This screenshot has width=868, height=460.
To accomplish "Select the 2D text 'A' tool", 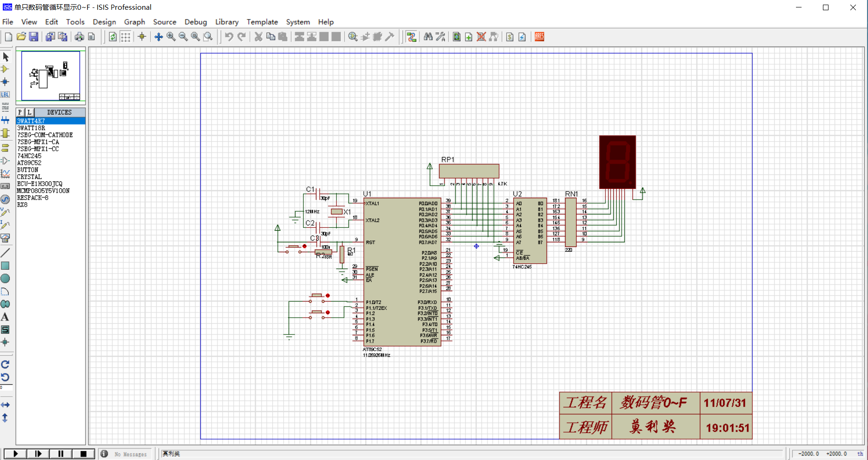I will [x=5, y=317].
